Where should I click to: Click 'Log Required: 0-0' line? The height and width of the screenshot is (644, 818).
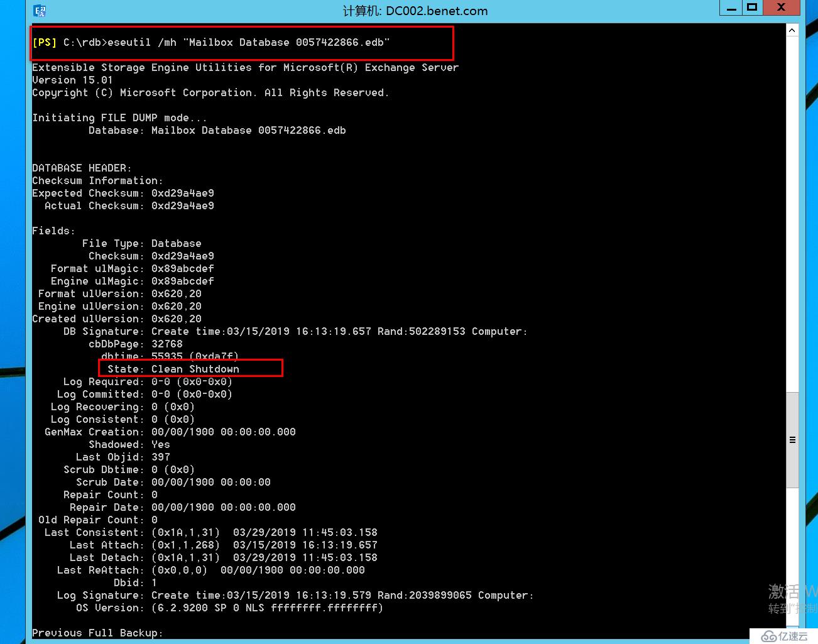148,381
